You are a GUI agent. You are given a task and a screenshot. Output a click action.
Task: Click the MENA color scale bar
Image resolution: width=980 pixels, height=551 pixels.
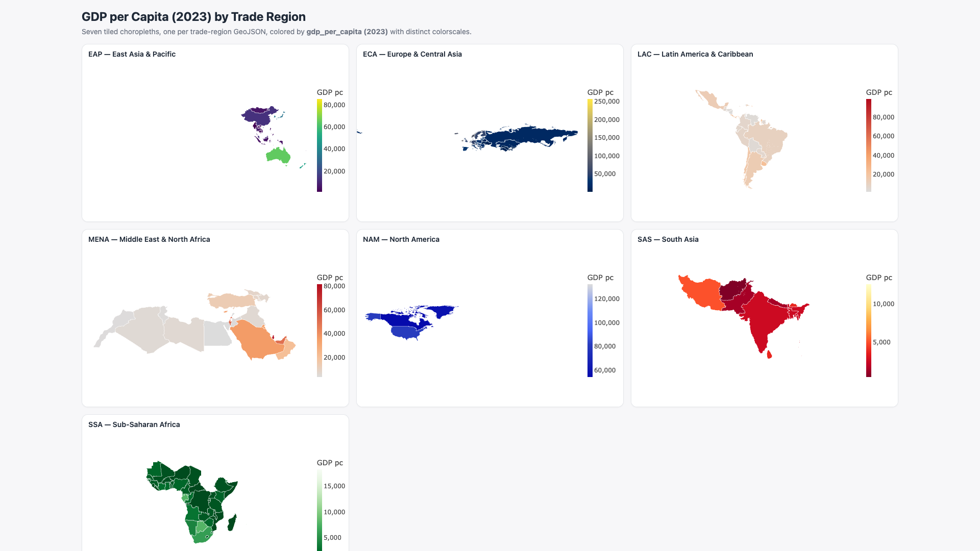[x=320, y=331]
